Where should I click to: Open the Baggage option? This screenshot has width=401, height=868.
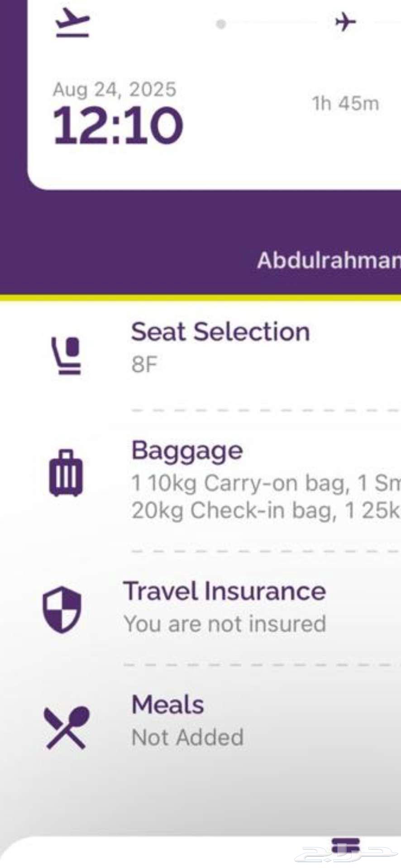pos(187,451)
